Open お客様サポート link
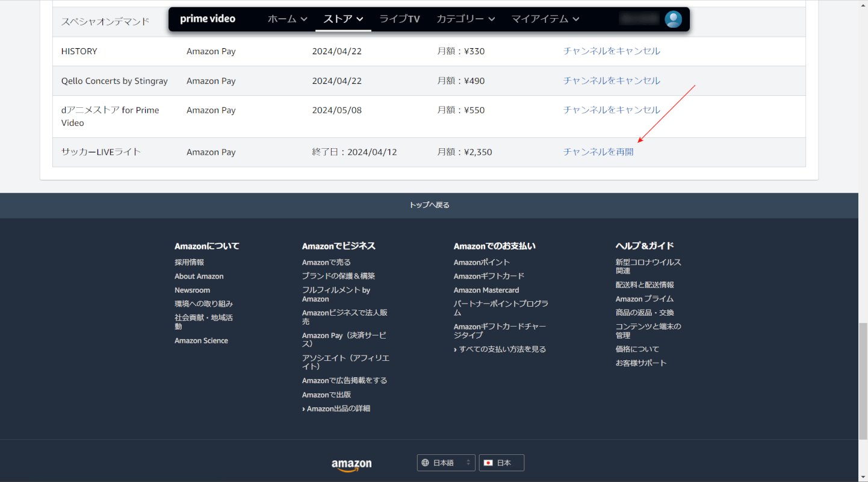The width and height of the screenshot is (868, 482). [x=641, y=363]
